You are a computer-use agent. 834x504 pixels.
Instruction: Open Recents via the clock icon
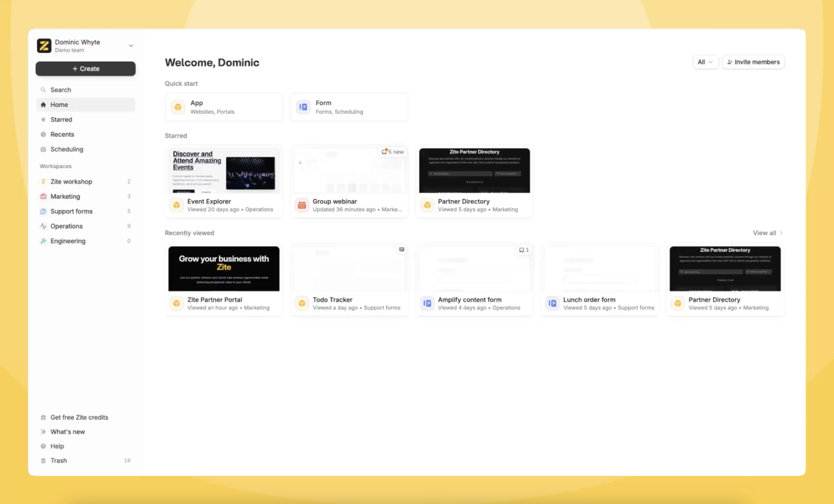43,134
